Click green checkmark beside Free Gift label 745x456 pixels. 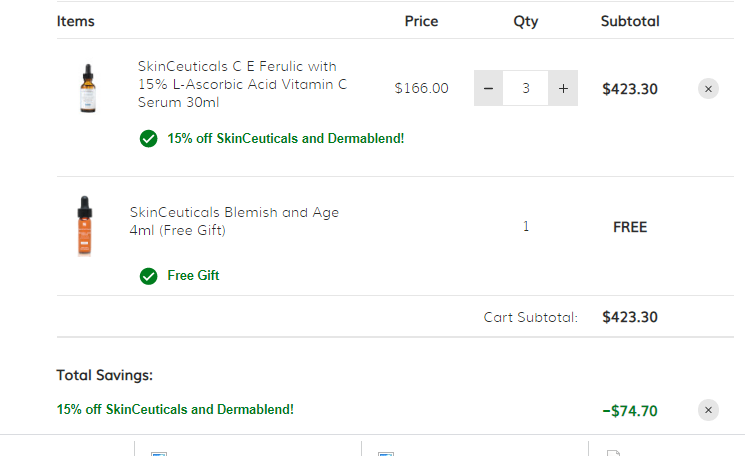point(148,276)
